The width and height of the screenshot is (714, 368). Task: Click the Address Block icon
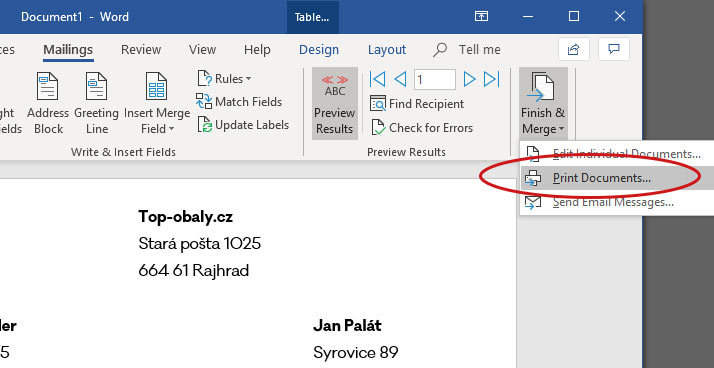[47, 87]
